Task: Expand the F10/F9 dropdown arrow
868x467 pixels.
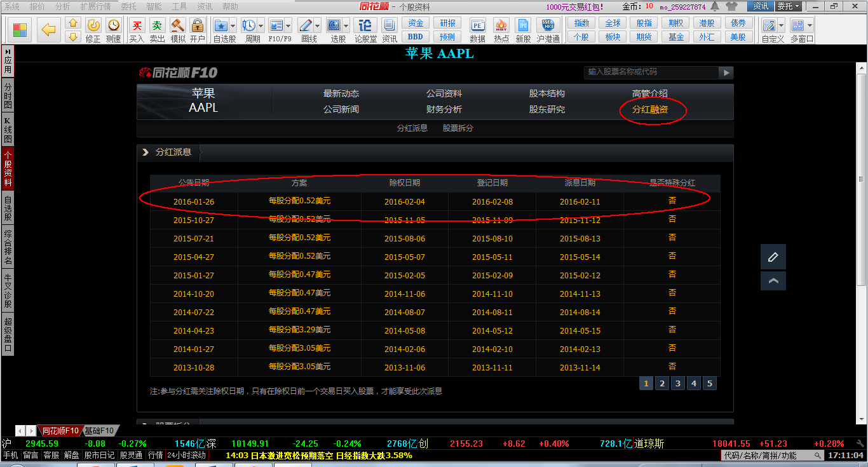Action: tap(288, 25)
